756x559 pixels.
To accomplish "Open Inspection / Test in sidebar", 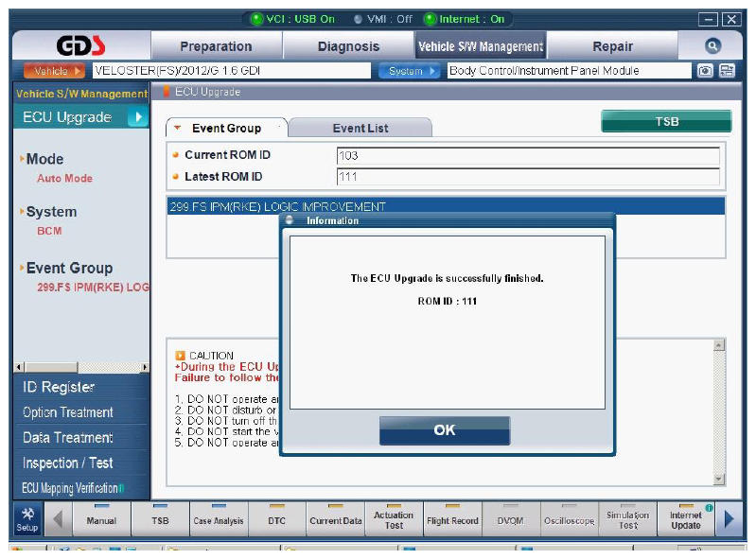I will [x=82, y=463].
